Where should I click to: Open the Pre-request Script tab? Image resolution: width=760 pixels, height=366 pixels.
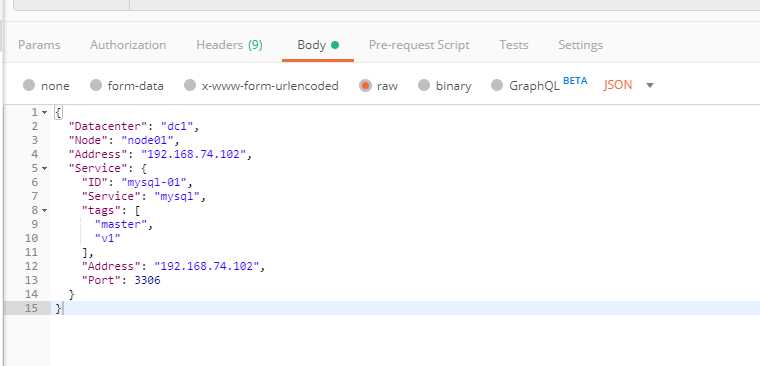[419, 45]
